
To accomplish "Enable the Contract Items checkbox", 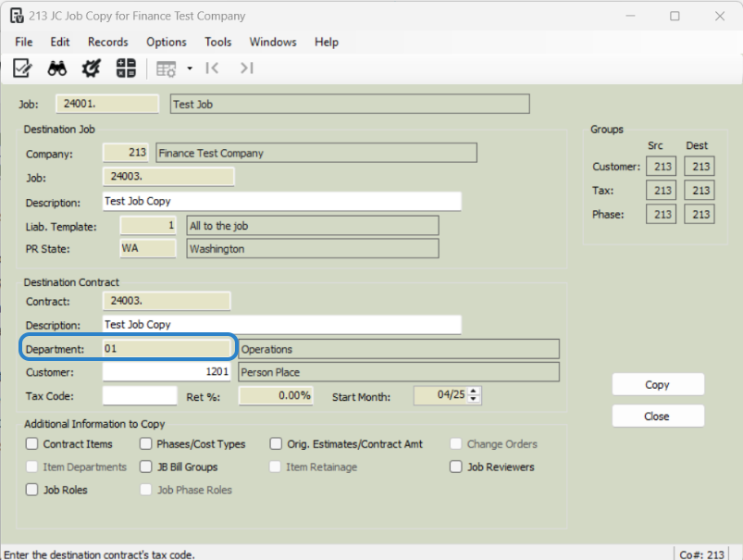I will point(31,443).
